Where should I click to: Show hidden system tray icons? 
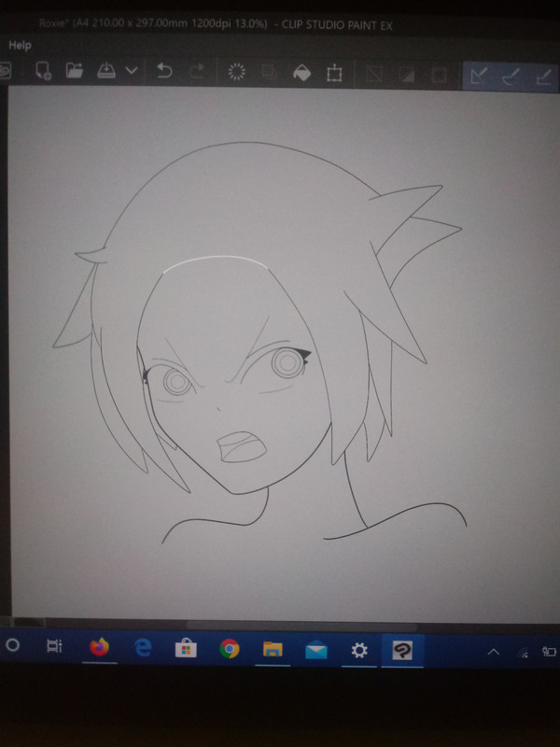click(494, 652)
